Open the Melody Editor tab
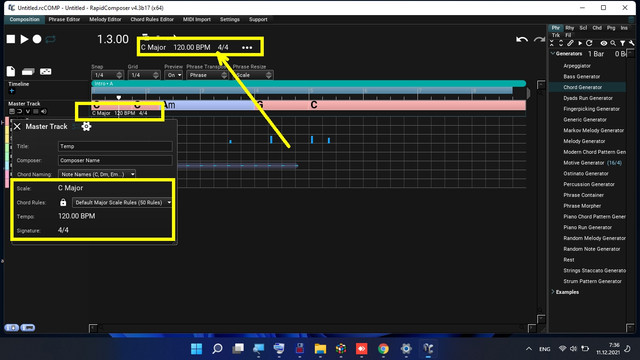Image resolution: width=640 pixels, height=360 pixels. [105, 20]
